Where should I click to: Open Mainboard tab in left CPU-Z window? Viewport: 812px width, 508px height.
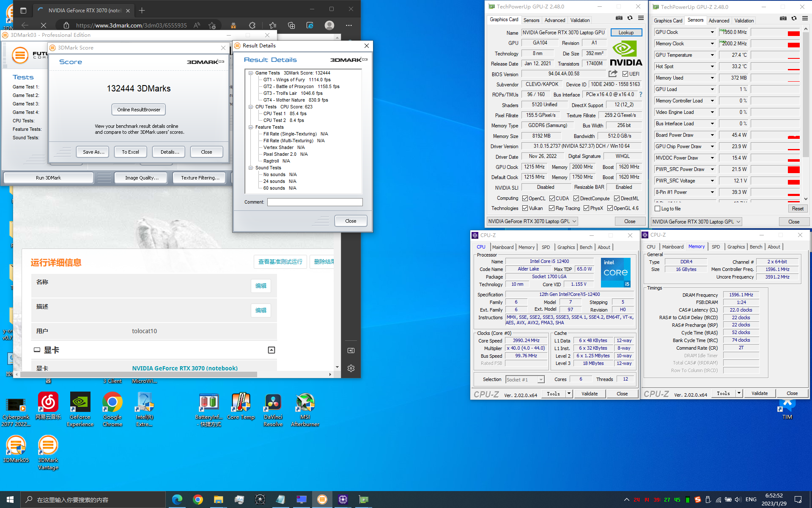502,247
